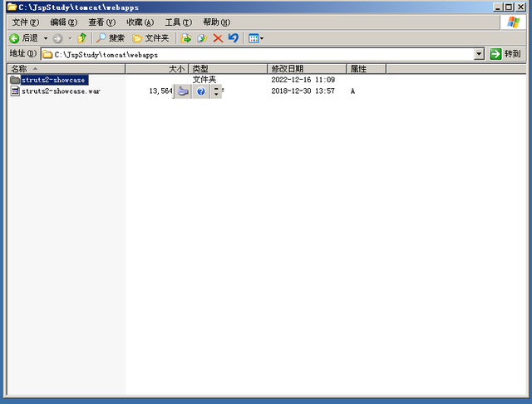Open the 查看(V) menu
The height and width of the screenshot is (404, 532).
[101, 22]
